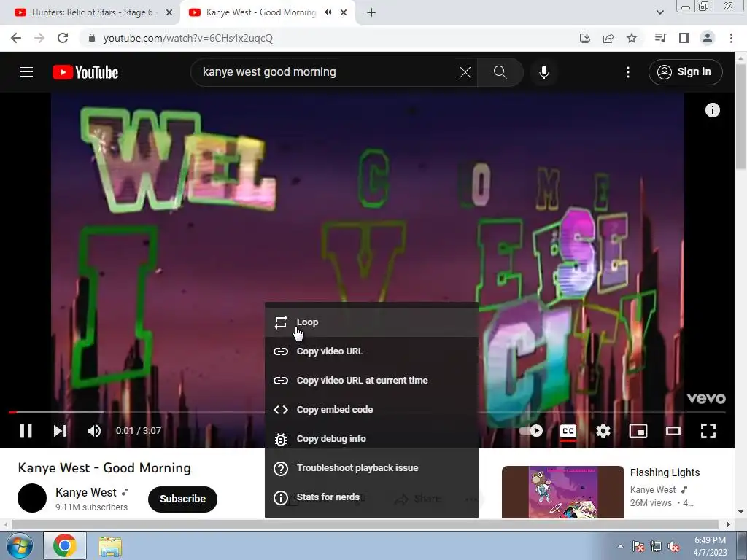Pause the video with the pause button
The width and height of the screenshot is (747, 560).
click(x=26, y=431)
